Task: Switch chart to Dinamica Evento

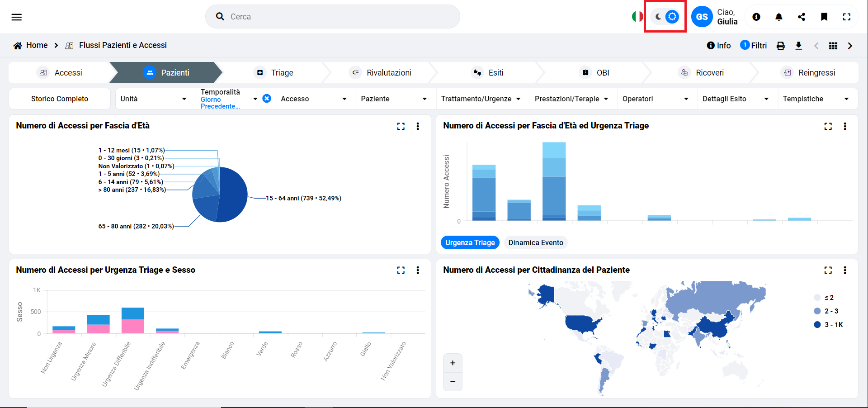Action: [x=535, y=243]
